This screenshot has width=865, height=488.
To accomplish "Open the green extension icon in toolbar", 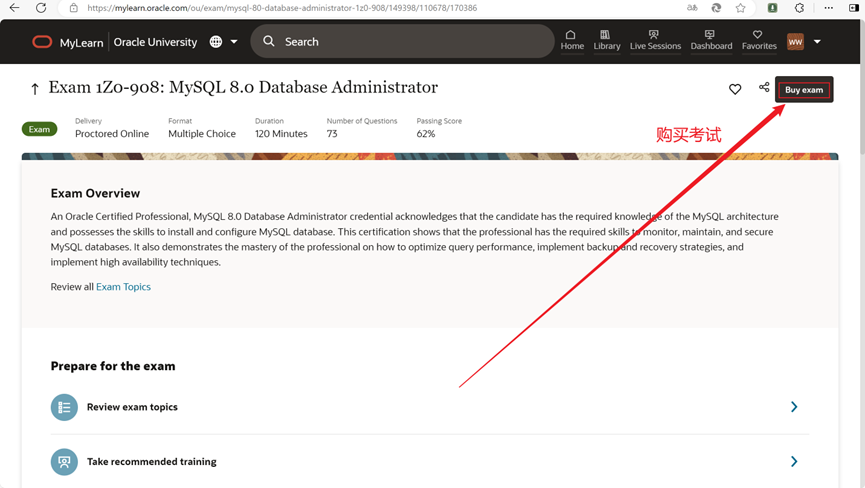I will click(x=772, y=8).
